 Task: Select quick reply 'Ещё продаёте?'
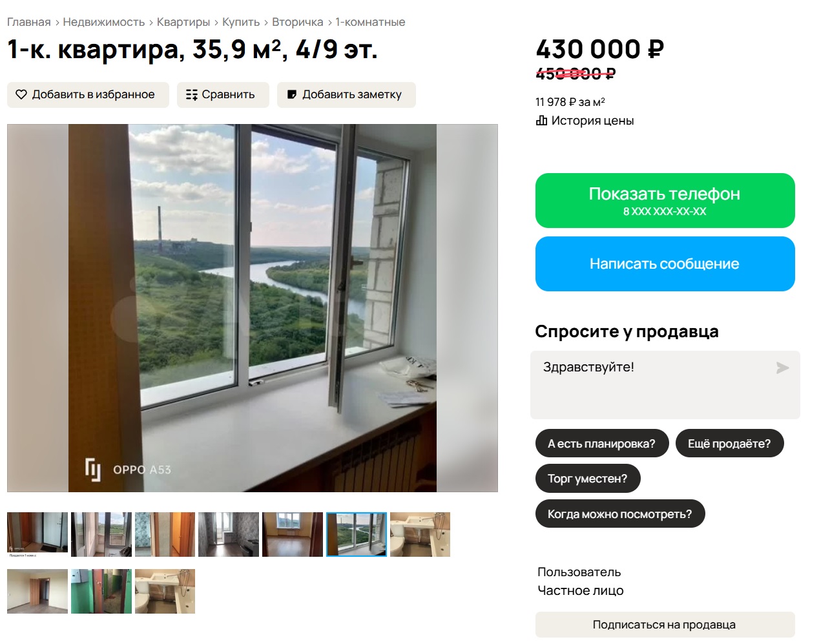coord(729,443)
